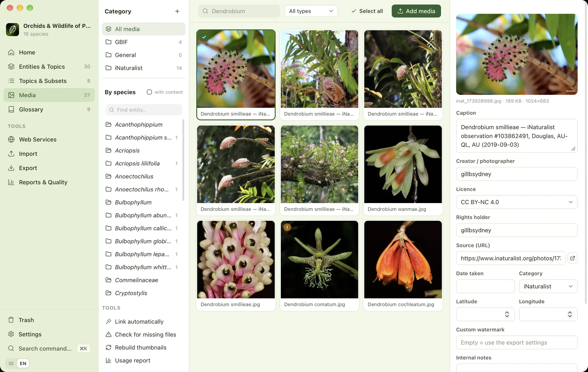Rebuild thumbnails

tap(143, 347)
